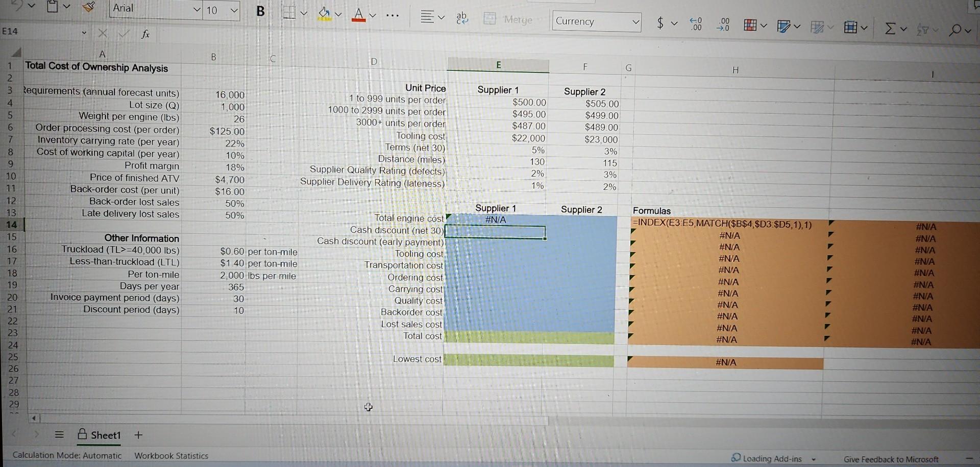Apply red font color
The height and width of the screenshot is (467, 980).
(x=359, y=15)
